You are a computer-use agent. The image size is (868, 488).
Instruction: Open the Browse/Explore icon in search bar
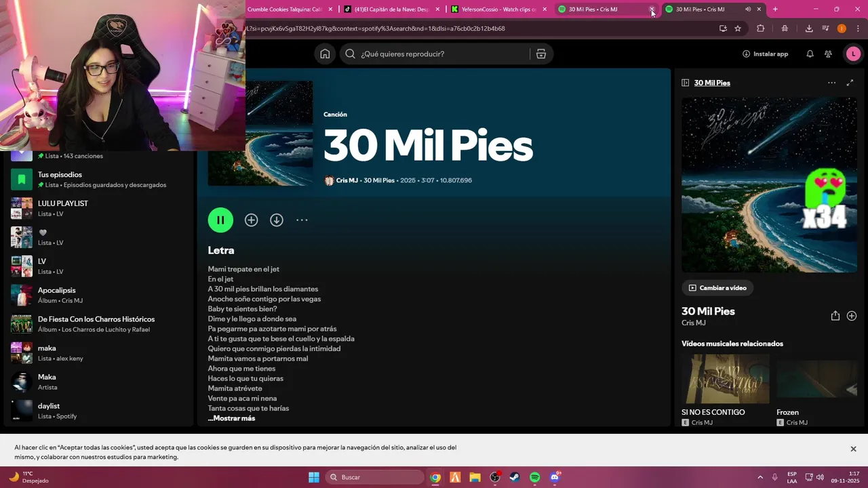[x=540, y=54]
